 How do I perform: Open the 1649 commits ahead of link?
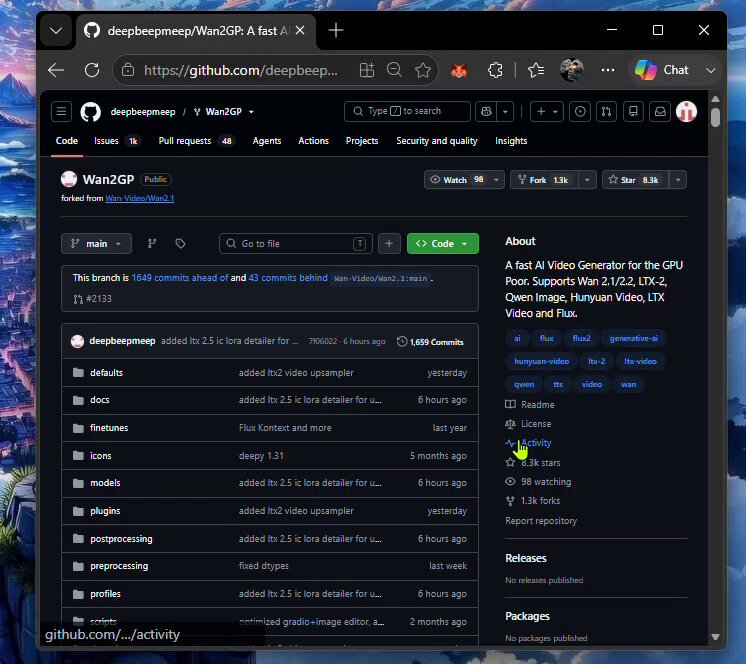tap(180, 278)
